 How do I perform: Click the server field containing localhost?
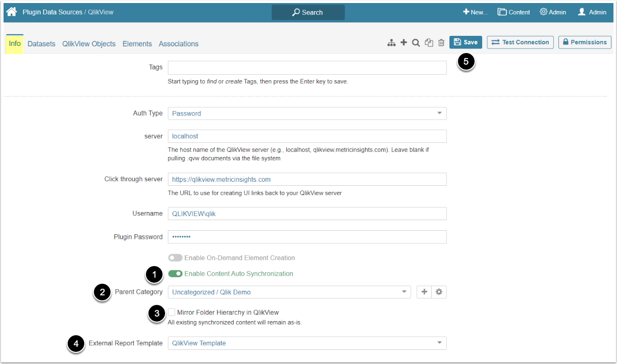point(307,136)
